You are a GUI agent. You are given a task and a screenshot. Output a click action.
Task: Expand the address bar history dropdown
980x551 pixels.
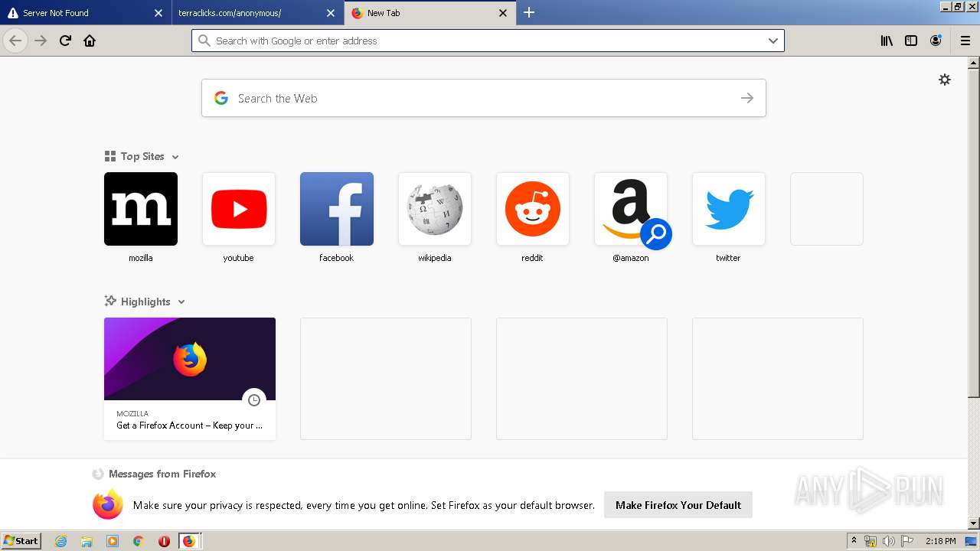(773, 41)
